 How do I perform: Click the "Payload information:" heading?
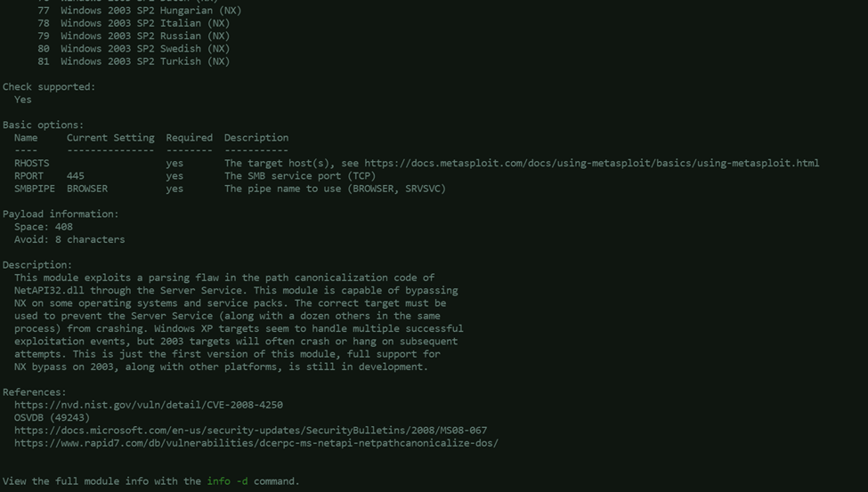pos(61,214)
